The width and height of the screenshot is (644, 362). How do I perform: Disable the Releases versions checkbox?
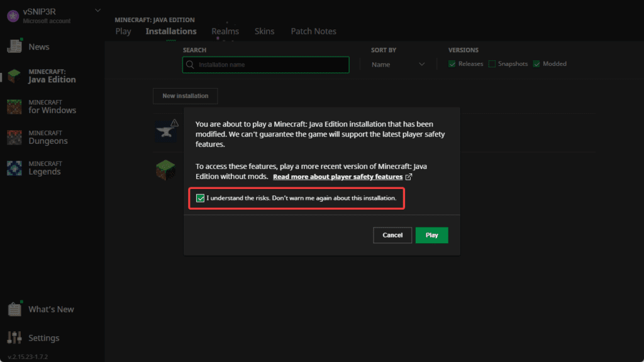point(452,64)
